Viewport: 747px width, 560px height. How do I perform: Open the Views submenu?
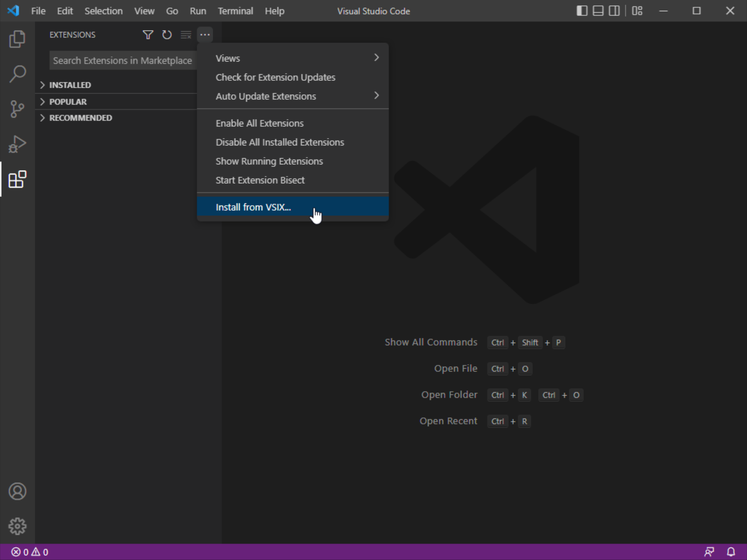pos(293,58)
